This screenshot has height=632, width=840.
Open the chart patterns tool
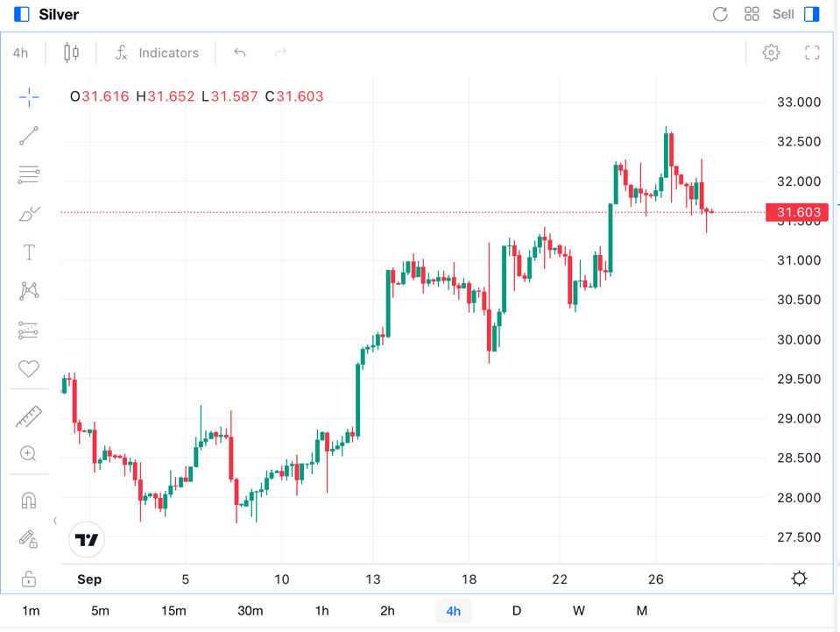(x=29, y=291)
